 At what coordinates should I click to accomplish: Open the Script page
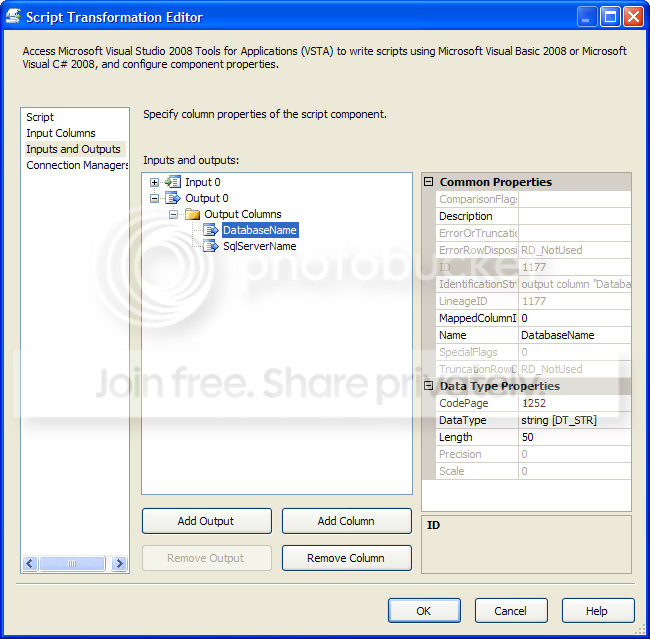[x=40, y=117]
